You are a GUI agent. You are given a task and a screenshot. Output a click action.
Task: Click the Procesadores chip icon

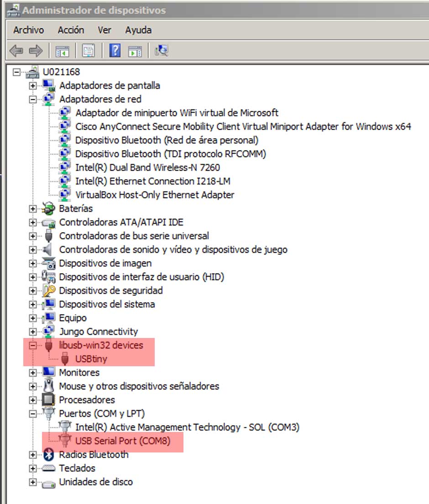pos(48,400)
